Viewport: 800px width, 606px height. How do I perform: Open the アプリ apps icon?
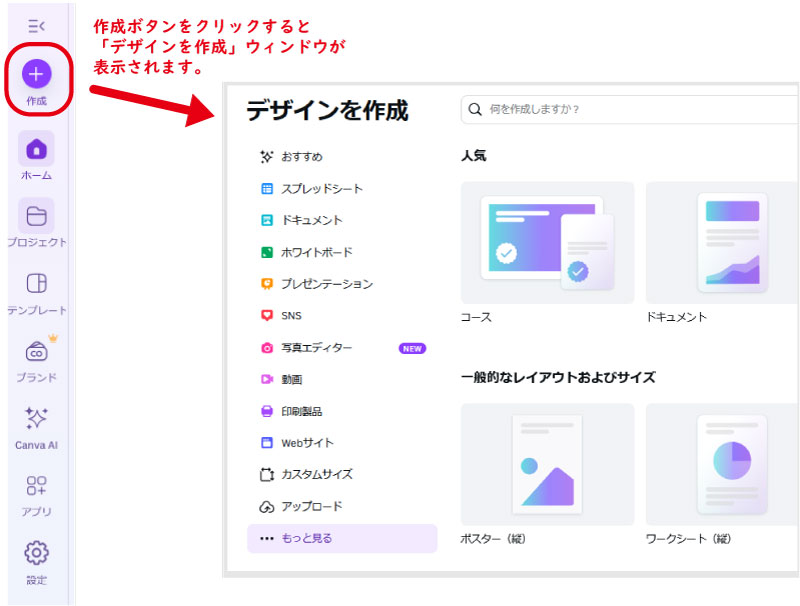click(36, 486)
